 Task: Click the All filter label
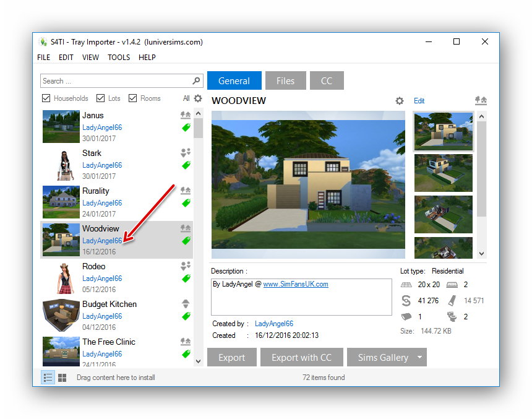pyautogui.click(x=186, y=98)
